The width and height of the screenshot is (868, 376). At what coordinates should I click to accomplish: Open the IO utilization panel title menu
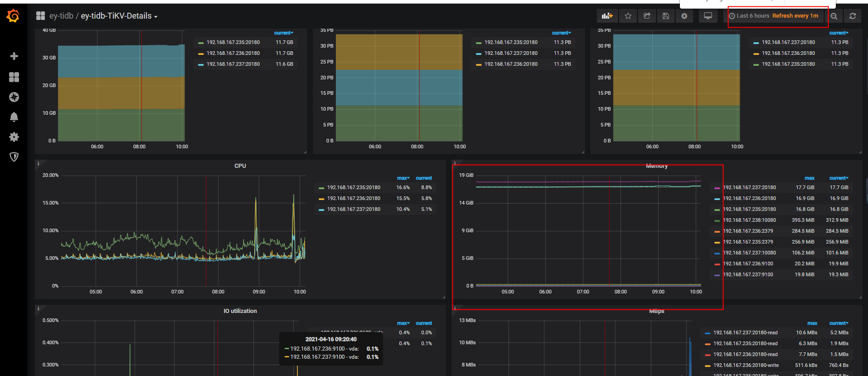[x=240, y=311]
